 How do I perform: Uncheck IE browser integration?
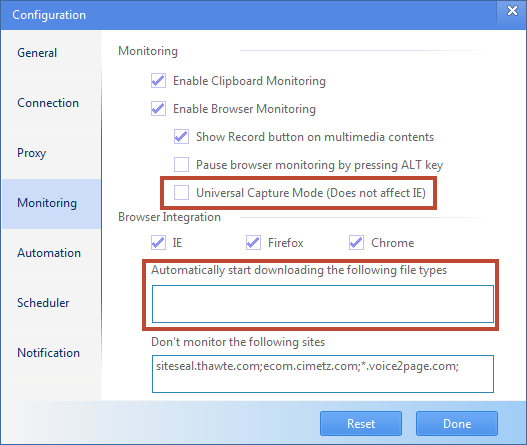click(x=158, y=242)
